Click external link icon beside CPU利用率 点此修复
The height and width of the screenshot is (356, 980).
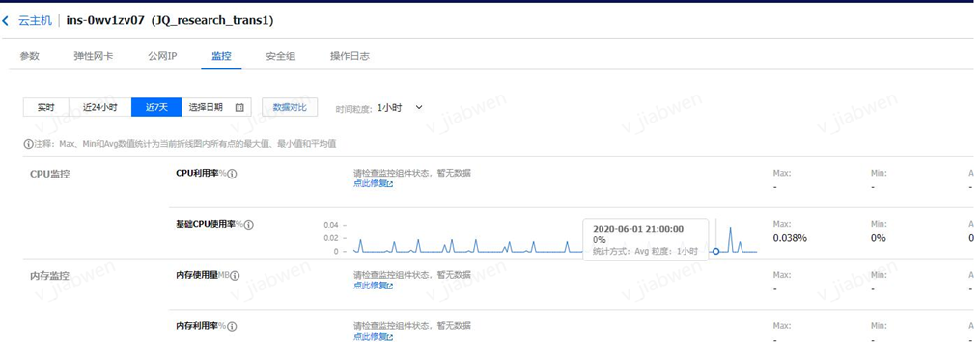[391, 184]
